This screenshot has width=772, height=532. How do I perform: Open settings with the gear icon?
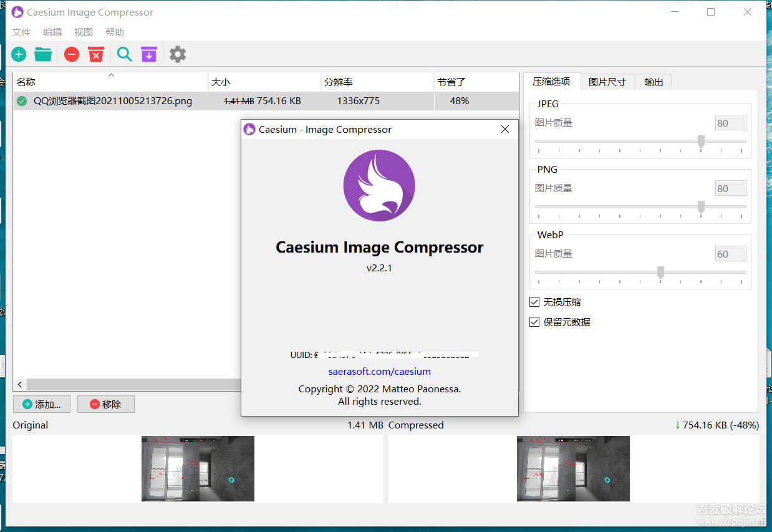(178, 55)
